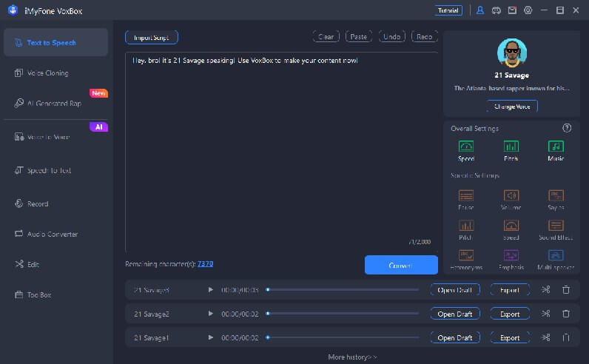Open Draft for 21 Savage2
This screenshot has width=589, height=364.
click(x=455, y=314)
